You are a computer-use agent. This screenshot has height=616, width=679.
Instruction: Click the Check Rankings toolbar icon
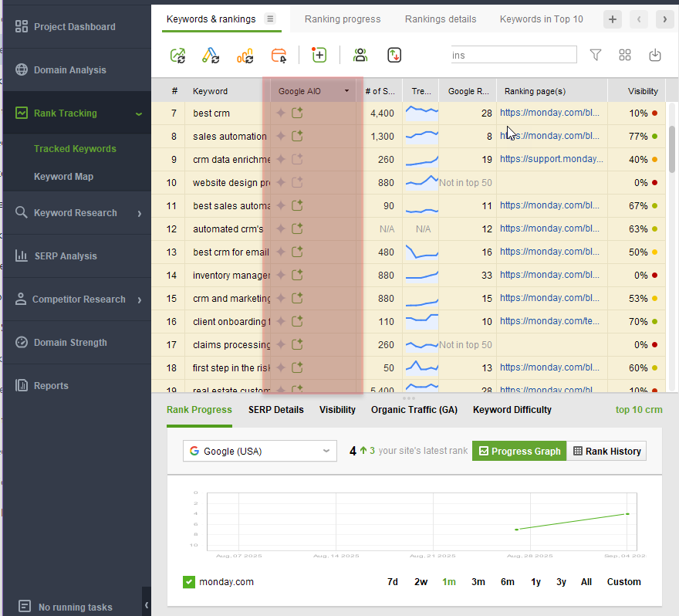(x=177, y=56)
